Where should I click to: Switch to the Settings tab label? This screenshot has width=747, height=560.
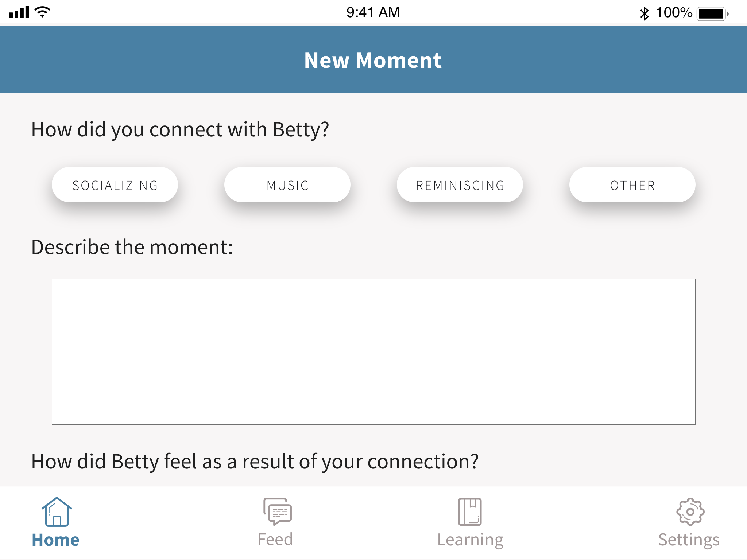pyautogui.click(x=689, y=540)
